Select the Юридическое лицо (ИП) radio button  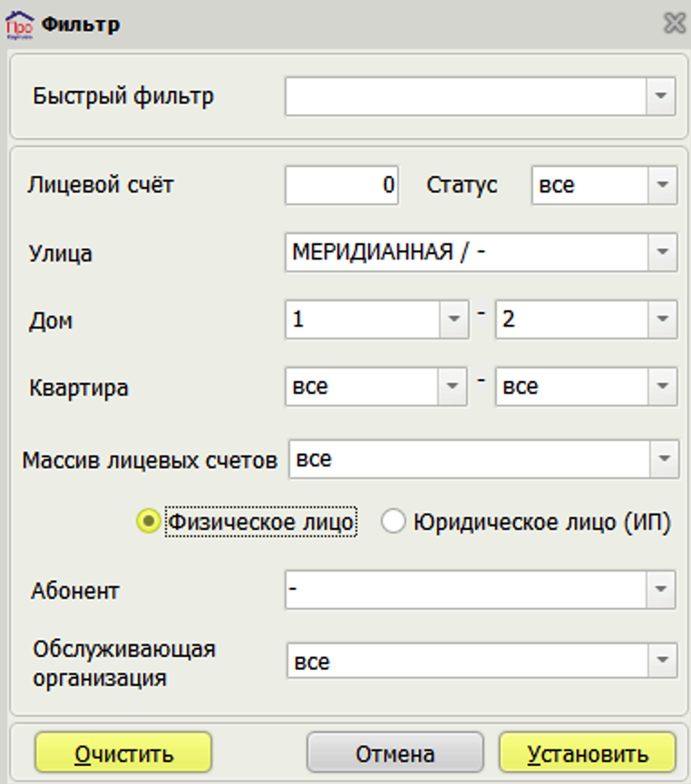393,522
